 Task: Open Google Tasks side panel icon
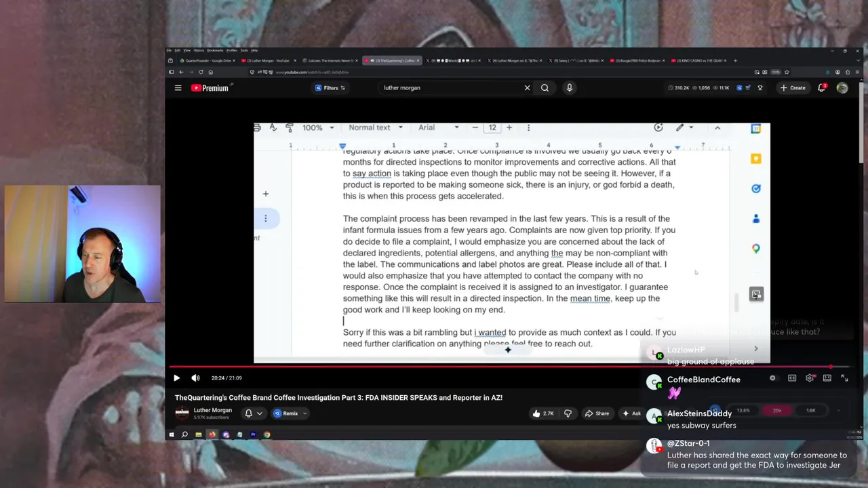pyautogui.click(x=756, y=188)
